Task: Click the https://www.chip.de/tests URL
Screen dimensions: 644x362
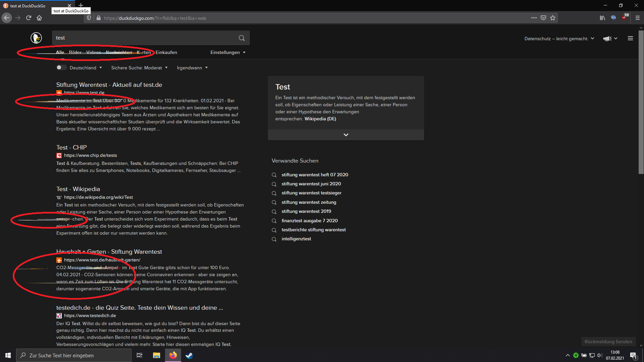Action: [x=91, y=155]
